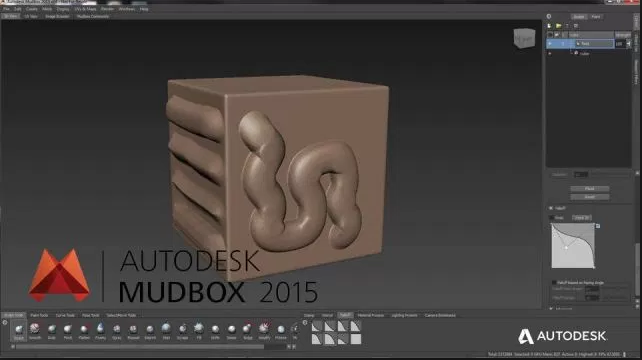
Task: Select the Smooth brush tool
Action: tap(35, 331)
